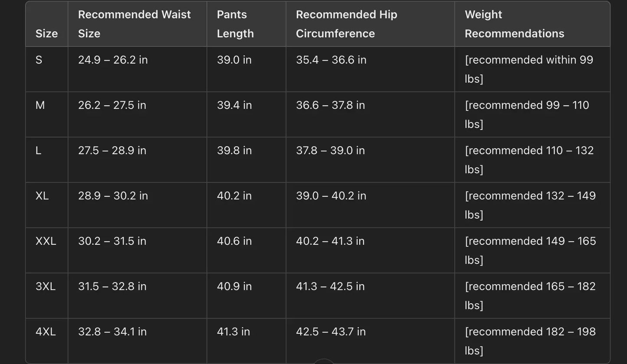Click the "Recommended Hip Circumference" header
This screenshot has width=627, height=364.
tap(346, 24)
